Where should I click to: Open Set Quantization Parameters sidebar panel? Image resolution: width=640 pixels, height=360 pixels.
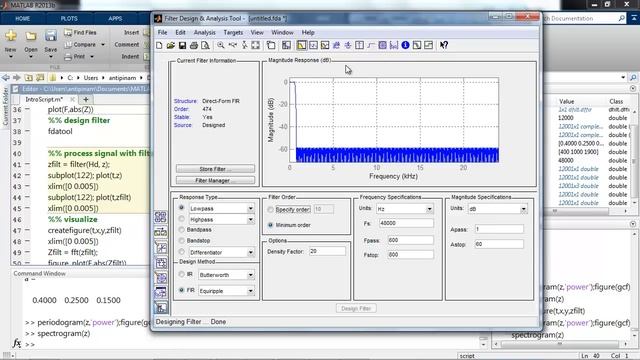[160, 247]
